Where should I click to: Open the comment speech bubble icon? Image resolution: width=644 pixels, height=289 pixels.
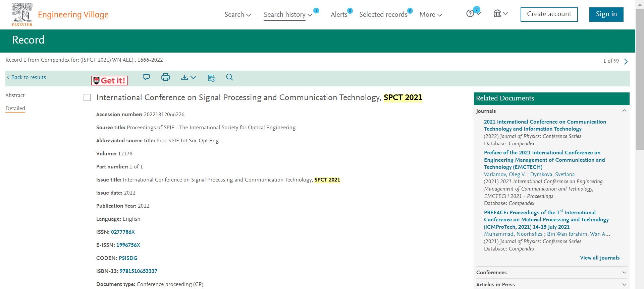point(146,77)
